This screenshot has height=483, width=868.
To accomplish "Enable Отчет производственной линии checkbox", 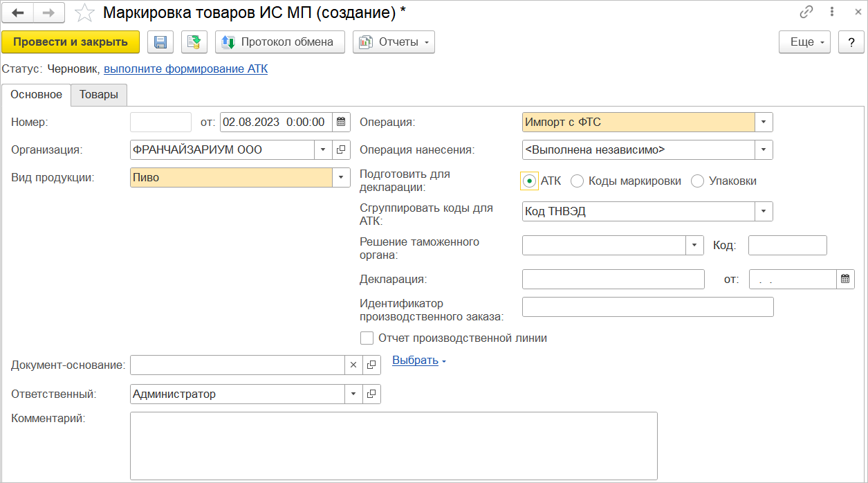I will pos(367,338).
